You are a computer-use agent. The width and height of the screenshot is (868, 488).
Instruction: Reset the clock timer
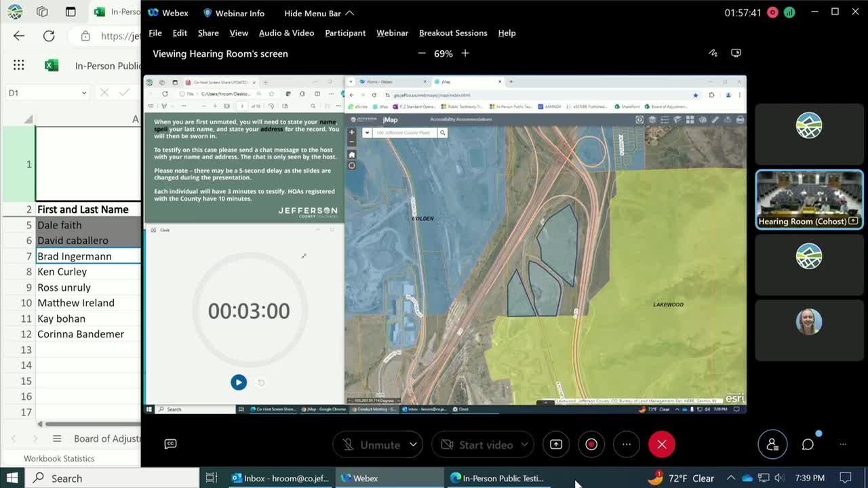point(261,382)
